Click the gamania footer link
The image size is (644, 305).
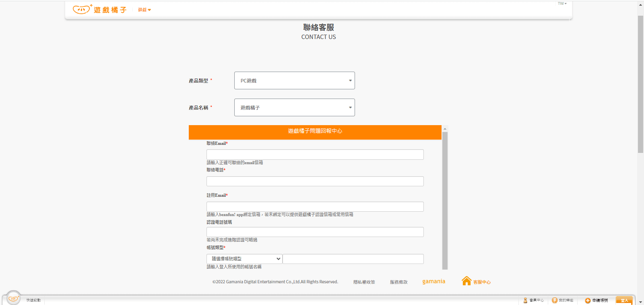pyautogui.click(x=433, y=281)
